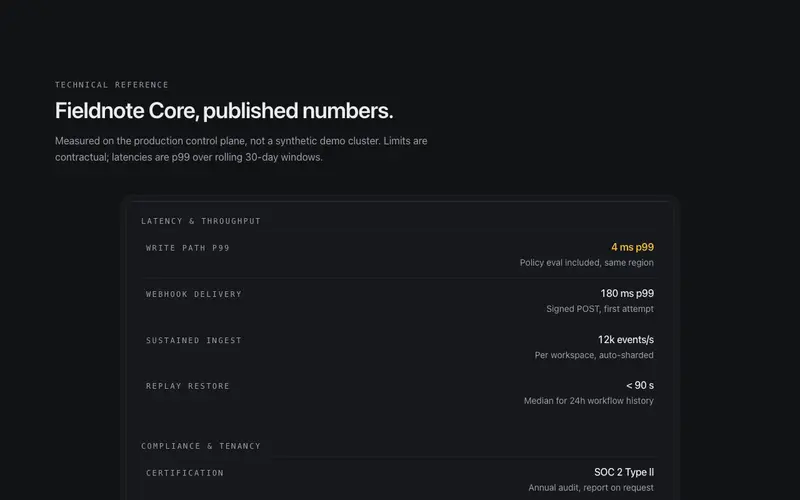Select the REPLAY RESTORE row label
The image size is (800, 500).
point(188,386)
